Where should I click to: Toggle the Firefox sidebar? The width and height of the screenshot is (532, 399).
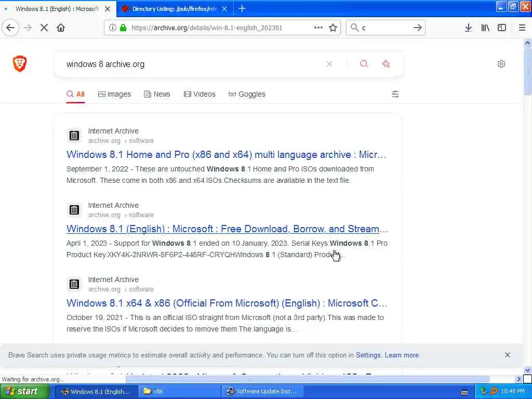tap(502, 28)
